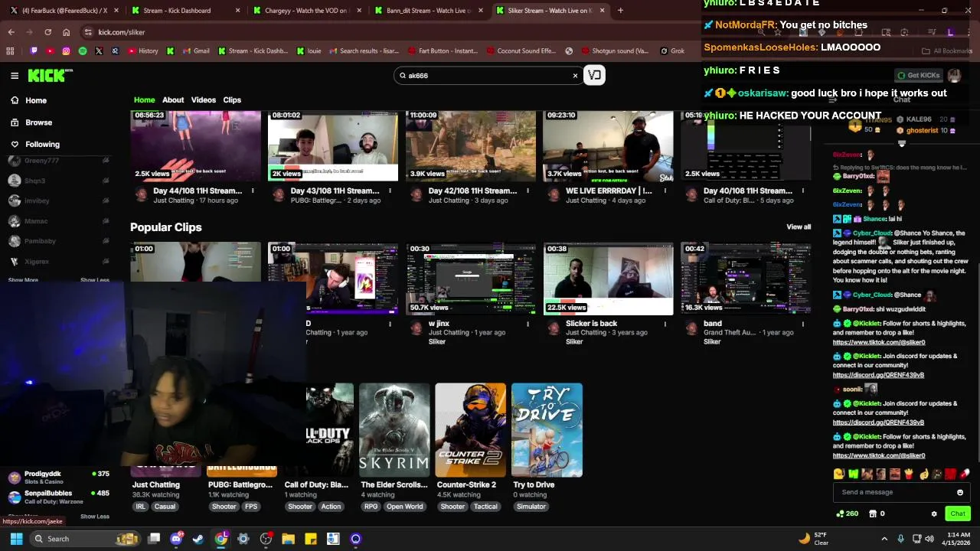Click the IRL tag under Just Chatting
The width and height of the screenshot is (980, 551).
pyautogui.click(x=140, y=507)
